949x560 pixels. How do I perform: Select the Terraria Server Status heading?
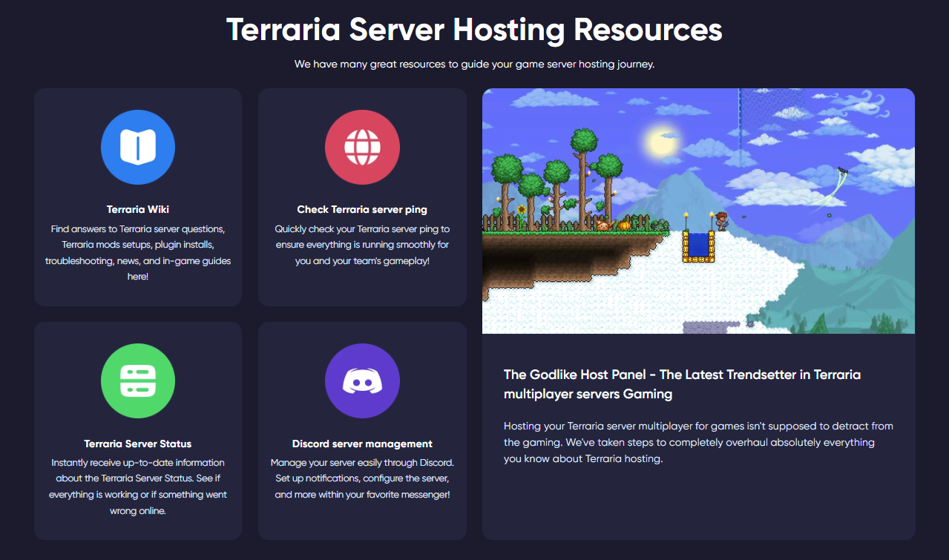click(x=138, y=444)
